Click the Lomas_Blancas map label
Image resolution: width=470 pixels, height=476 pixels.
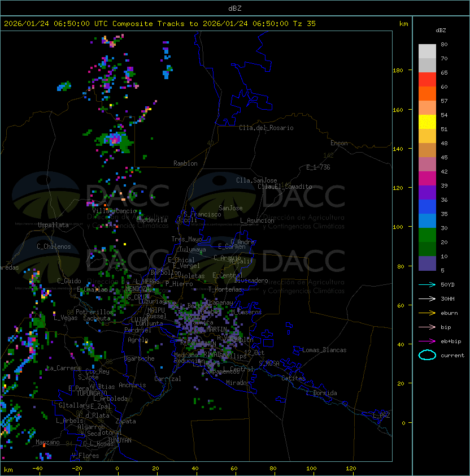pos(324,350)
